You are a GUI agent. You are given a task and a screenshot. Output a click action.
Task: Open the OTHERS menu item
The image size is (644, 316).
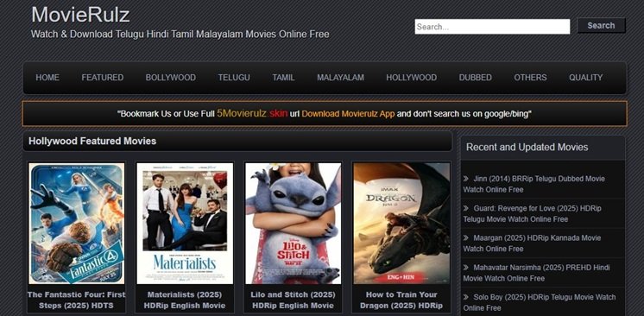(x=530, y=78)
